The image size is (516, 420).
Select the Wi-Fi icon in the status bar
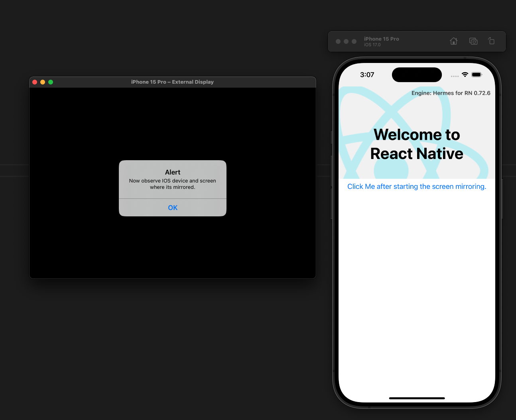[x=465, y=75]
